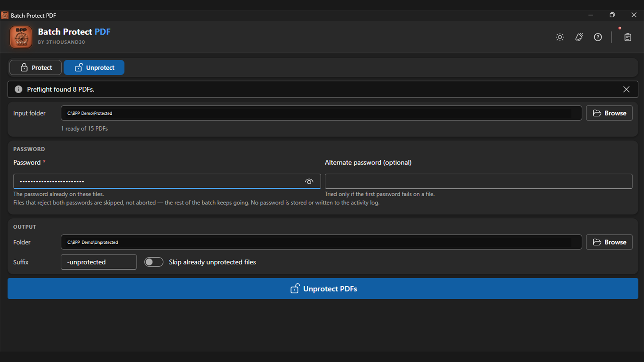Viewport: 644px width, 362px height.
Task: Restore down the Batch Protect PDF window
Action: point(612,15)
